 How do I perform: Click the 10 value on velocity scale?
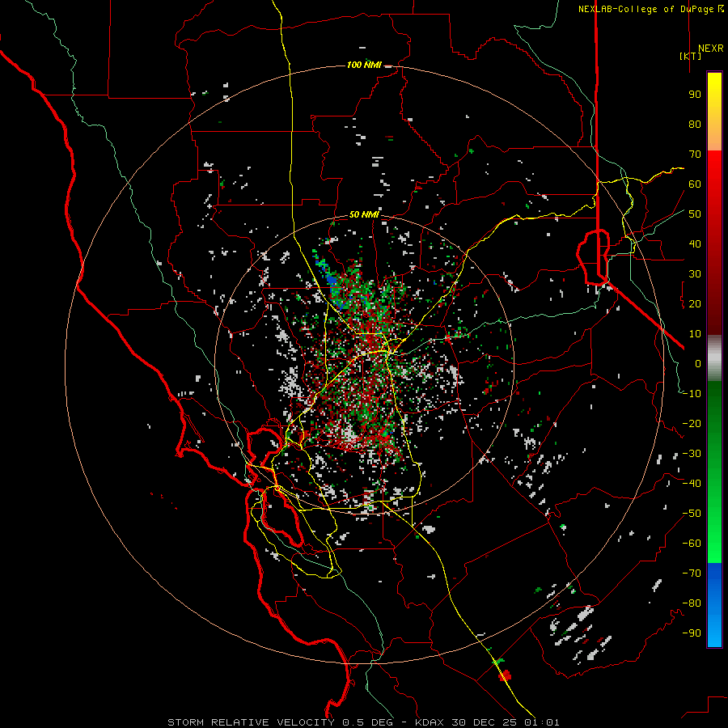click(695, 334)
